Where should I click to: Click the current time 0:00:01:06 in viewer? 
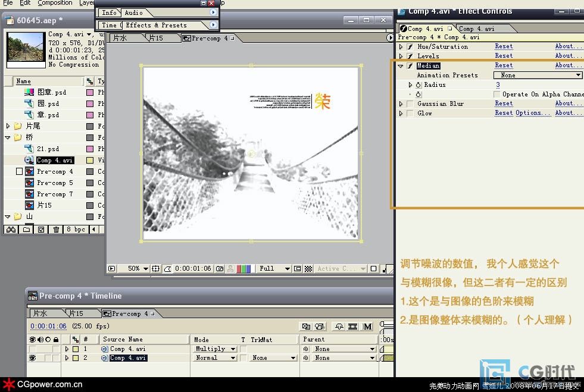[x=193, y=268]
